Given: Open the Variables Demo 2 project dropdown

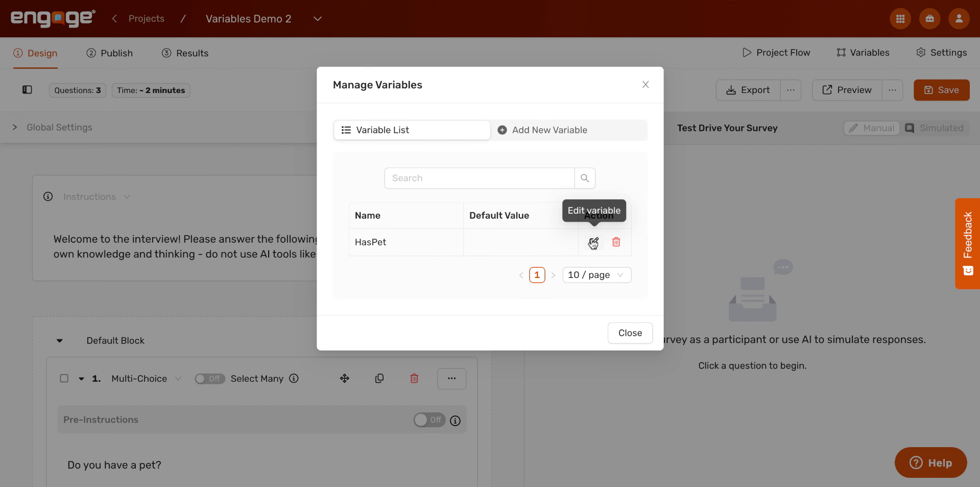Looking at the screenshot, I should [318, 19].
